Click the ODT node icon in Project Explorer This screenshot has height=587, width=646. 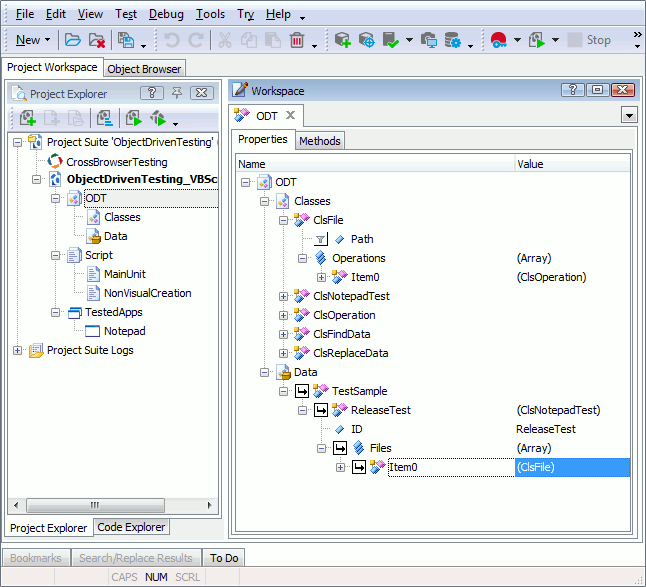(75, 198)
